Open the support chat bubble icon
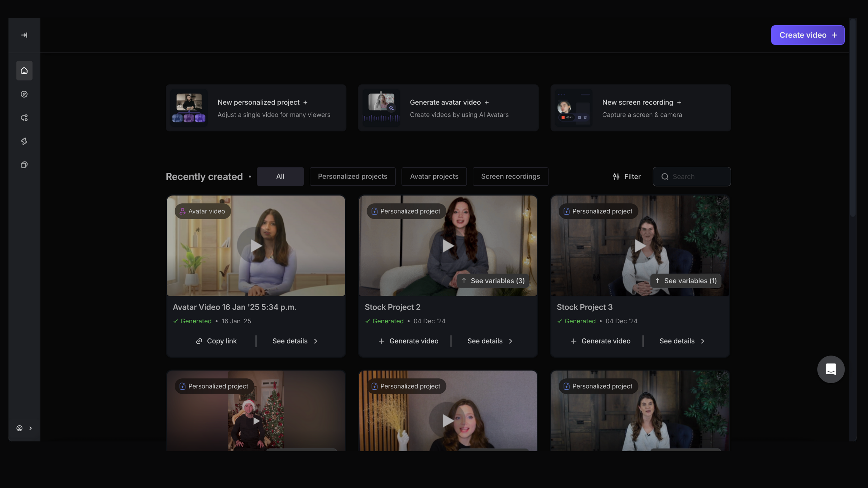The image size is (868, 488). (x=831, y=369)
